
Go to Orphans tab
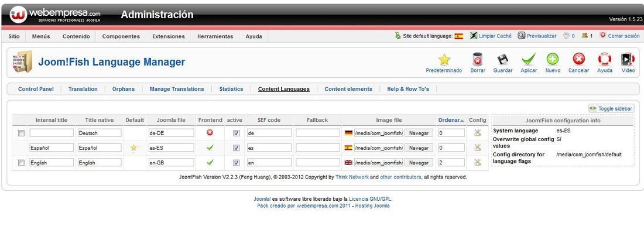(123, 89)
